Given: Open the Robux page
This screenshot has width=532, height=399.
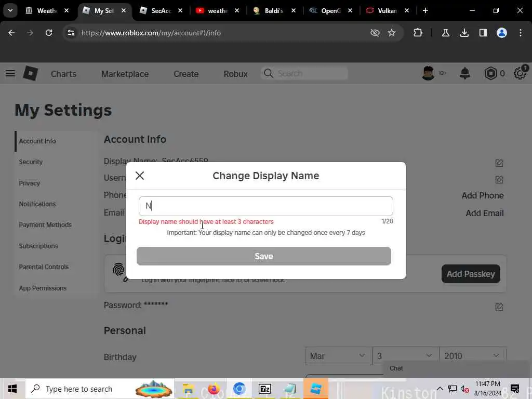Looking at the screenshot, I should 235,74.
